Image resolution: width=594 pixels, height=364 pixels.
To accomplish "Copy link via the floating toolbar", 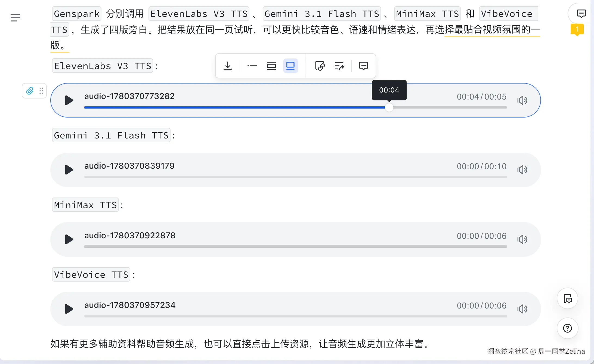I will point(320,66).
